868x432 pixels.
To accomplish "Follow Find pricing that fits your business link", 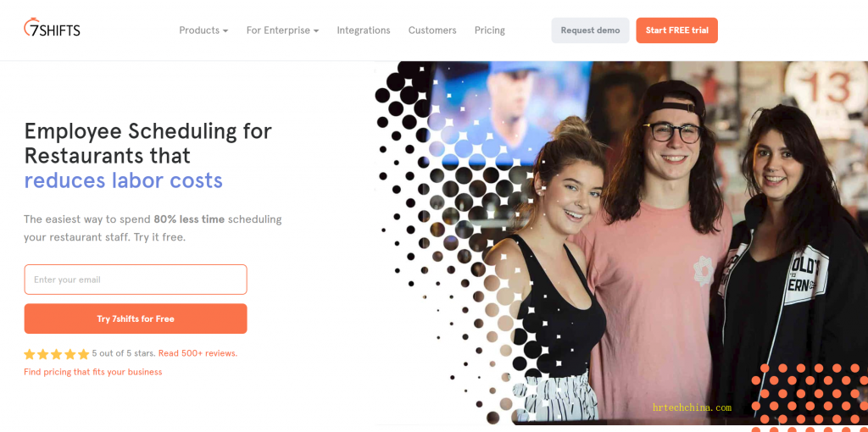I will point(93,372).
